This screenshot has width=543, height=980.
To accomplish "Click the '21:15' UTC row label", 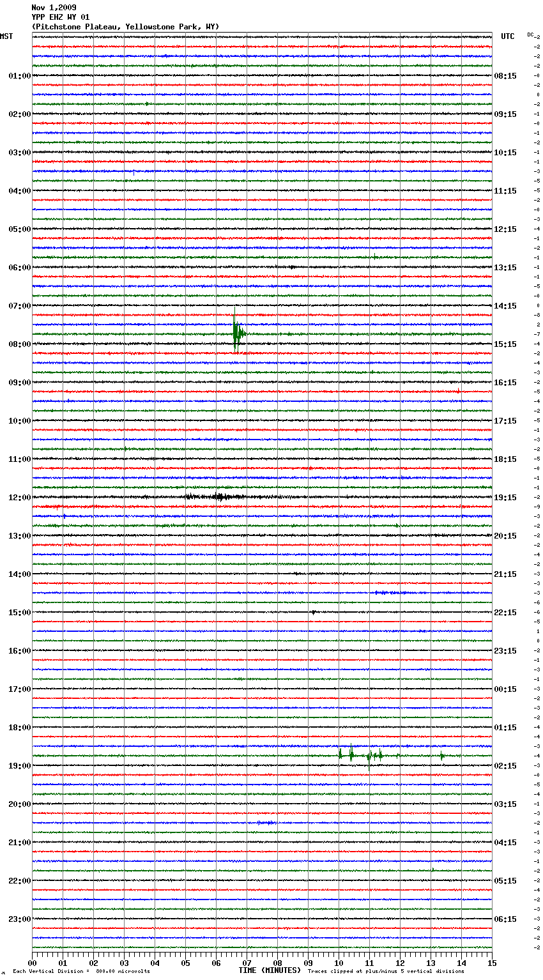I will click(x=505, y=574).
